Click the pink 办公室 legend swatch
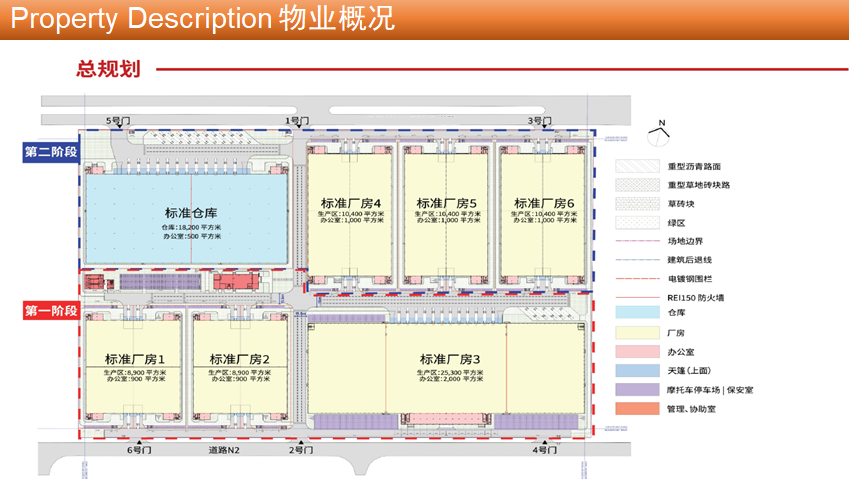 click(x=634, y=351)
